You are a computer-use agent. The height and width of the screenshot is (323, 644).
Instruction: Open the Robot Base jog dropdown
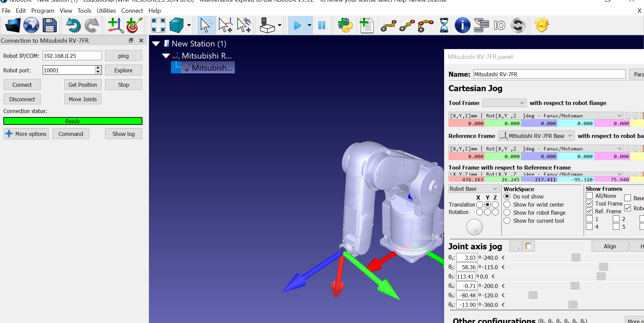click(x=473, y=189)
